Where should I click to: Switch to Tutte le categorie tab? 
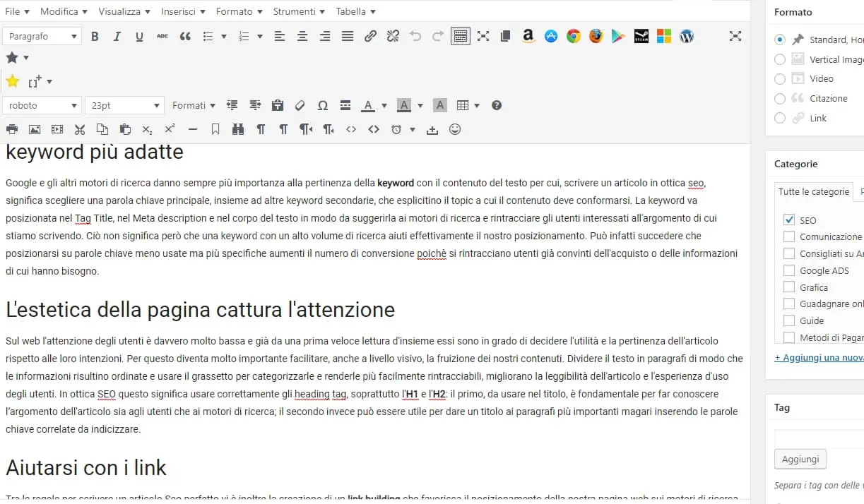(x=814, y=191)
